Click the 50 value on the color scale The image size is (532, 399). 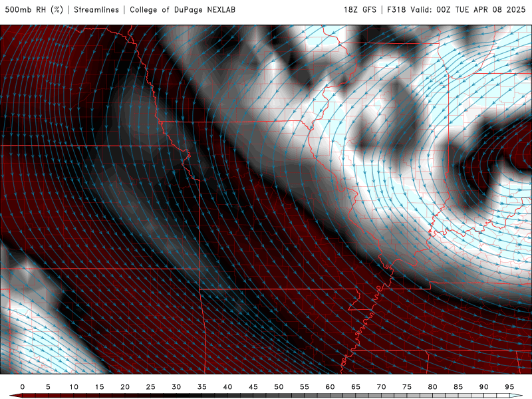point(279,387)
